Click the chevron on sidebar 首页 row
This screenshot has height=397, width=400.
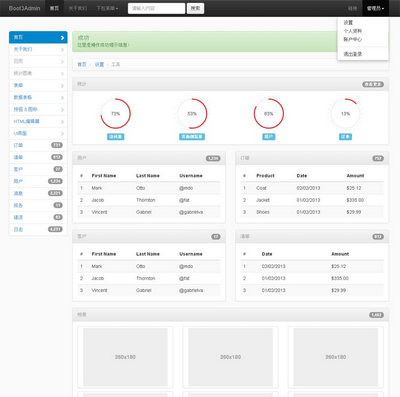tap(62, 38)
